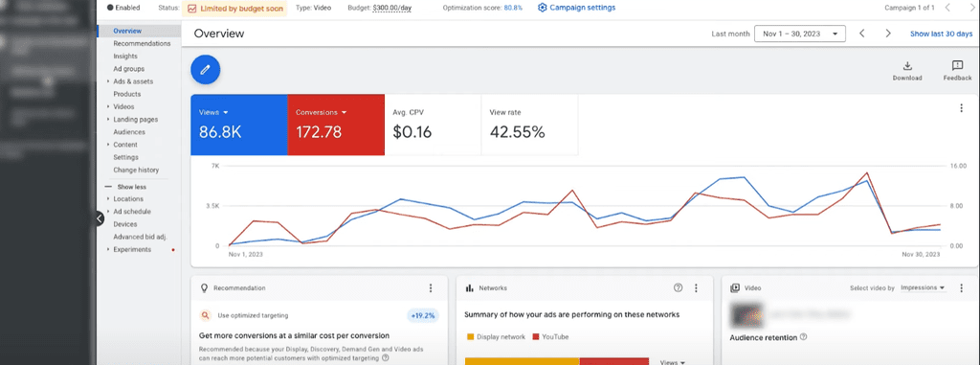This screenshot has width=980, height=365.
Task: Go to the next date range arrow
Action: click(888, 34)
